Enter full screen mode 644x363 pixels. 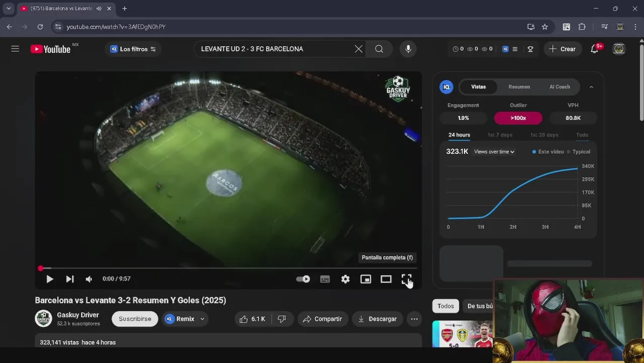pyautogui.click(x=406, y=279)
